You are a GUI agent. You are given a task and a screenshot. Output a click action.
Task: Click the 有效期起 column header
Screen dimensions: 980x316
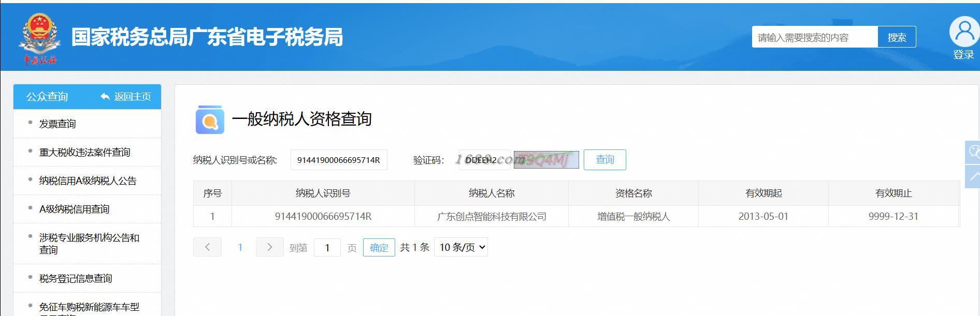tap(763, 193)
